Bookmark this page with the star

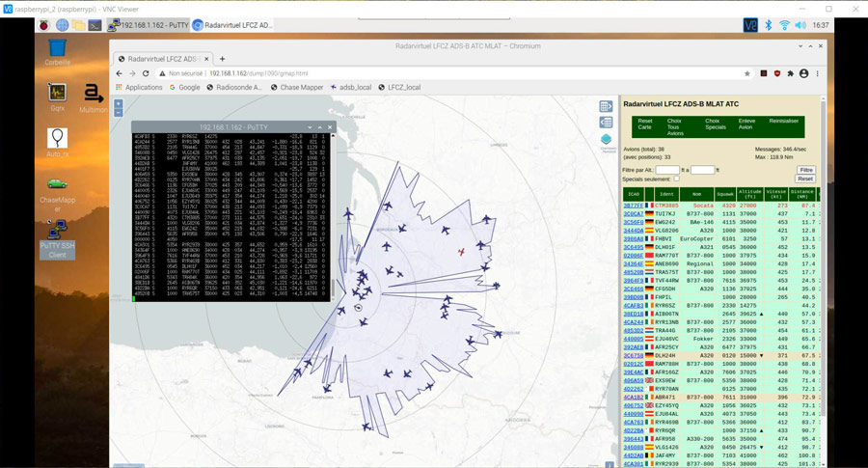click(746, 73)
